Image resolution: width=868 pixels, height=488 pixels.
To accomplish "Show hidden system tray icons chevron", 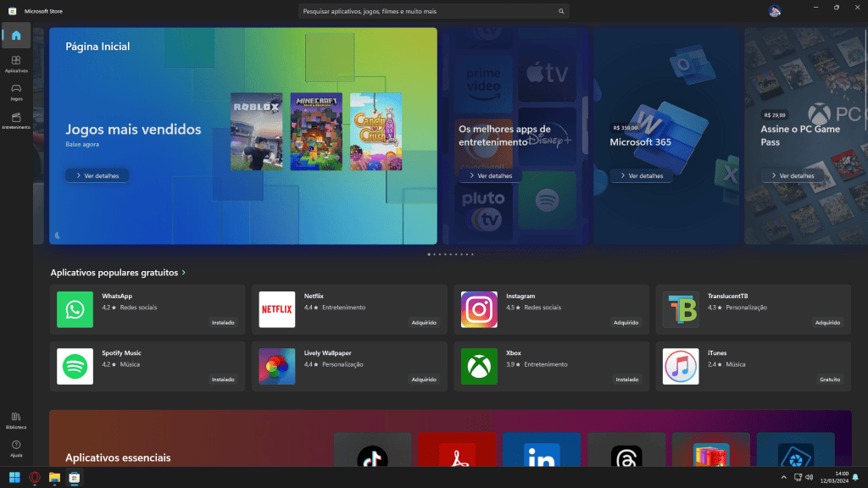I will (x=783, y=478).
